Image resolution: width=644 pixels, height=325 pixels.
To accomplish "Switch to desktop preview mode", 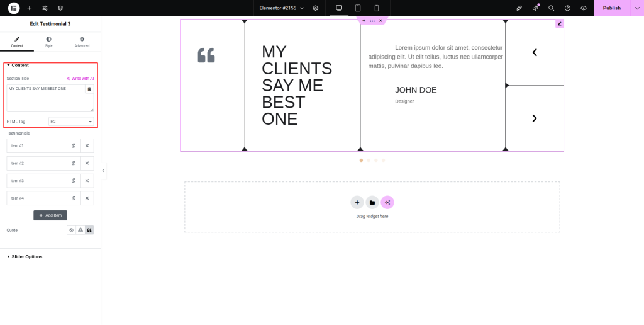I will (x=339, y=8).
